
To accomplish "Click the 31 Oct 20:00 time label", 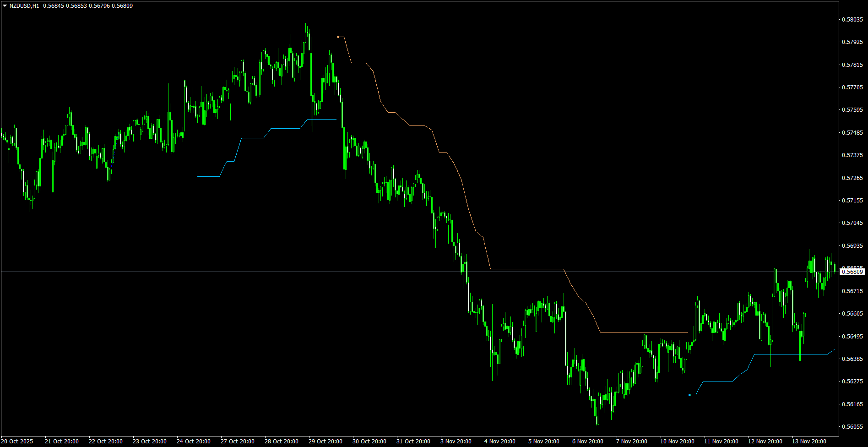I will pyautogui.click(x=413, y=442).
